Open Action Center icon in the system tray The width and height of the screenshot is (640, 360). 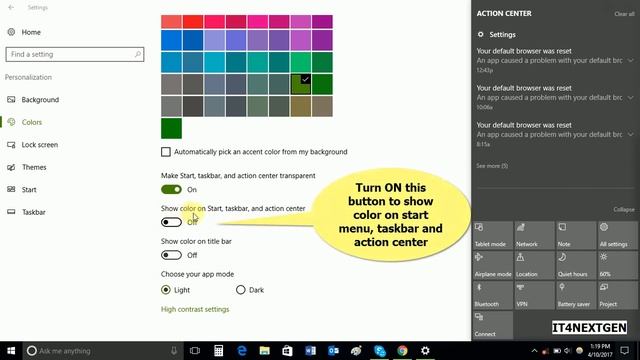pos(624,351)
